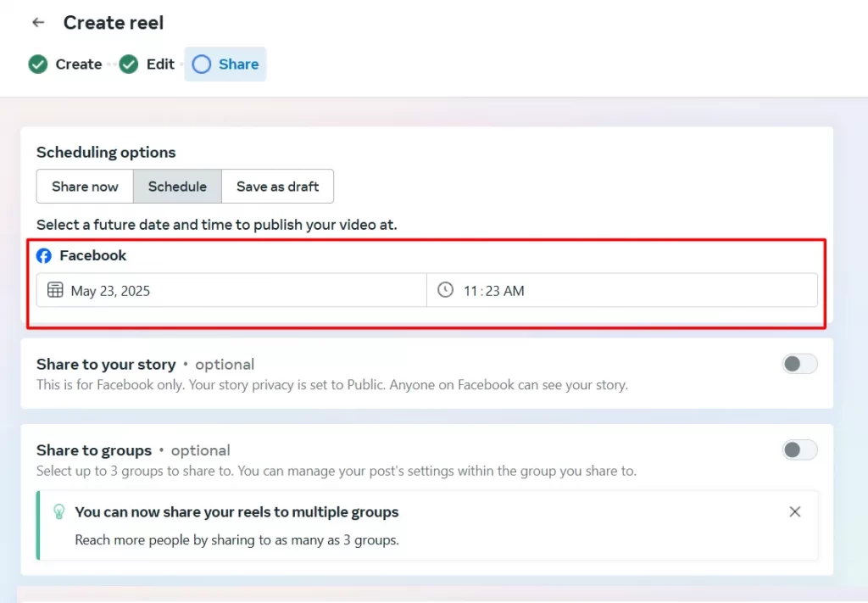The image size is (868, 603).
Task: Click the lightbulb tip icon
Action: (x=59, y=511)
